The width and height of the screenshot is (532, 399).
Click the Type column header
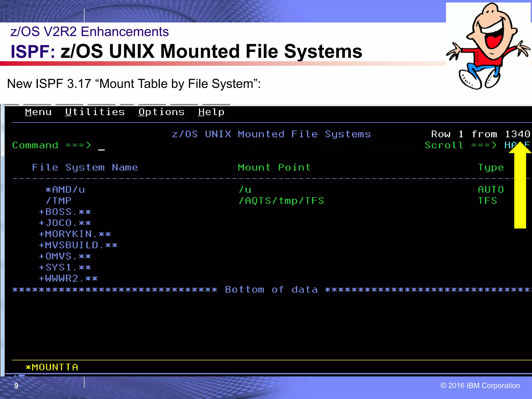491,168
